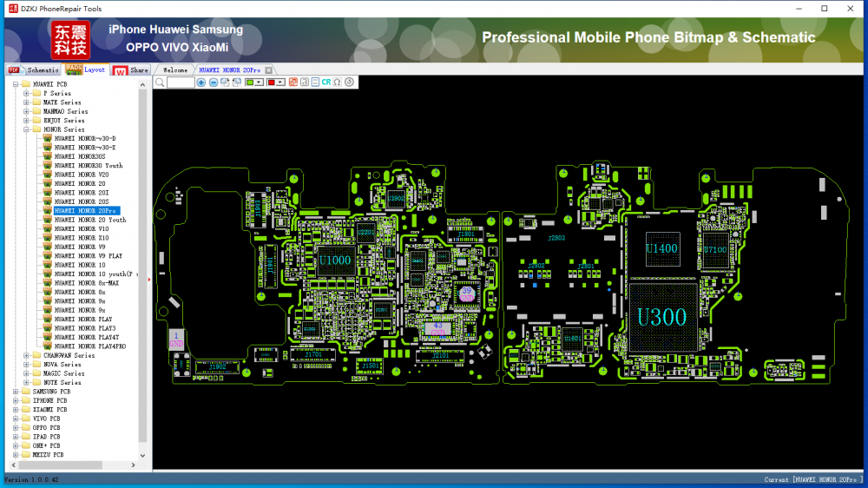Click the zoom in plus icon
Viewport: 868px width, 488px height.
[x=201, y=82]
